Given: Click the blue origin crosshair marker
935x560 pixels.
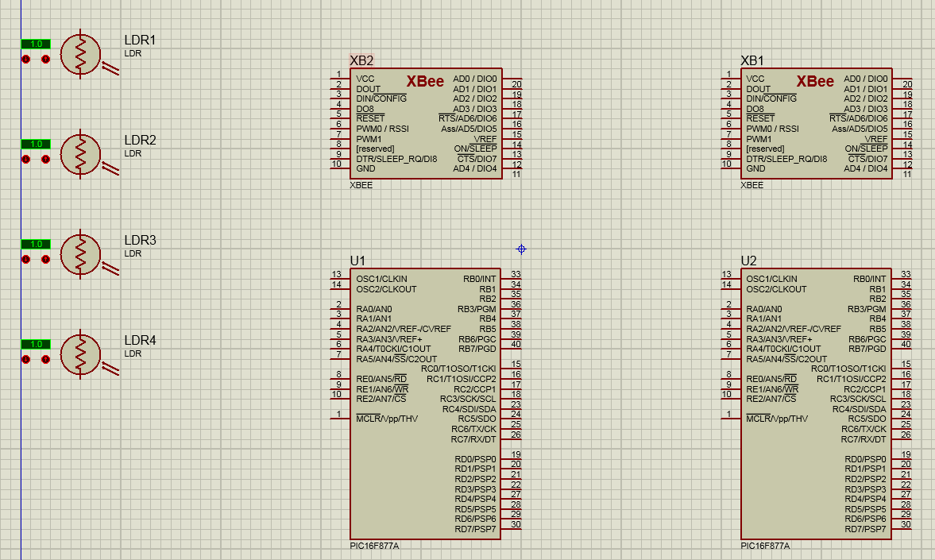Looking at the screenshot, I should [521, 249].
